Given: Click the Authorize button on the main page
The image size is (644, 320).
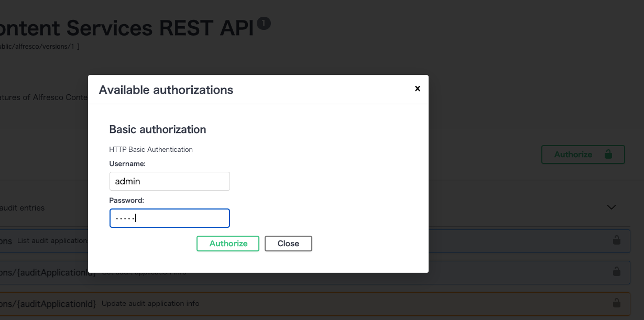Looking at the screenshot, I should 573,154.
